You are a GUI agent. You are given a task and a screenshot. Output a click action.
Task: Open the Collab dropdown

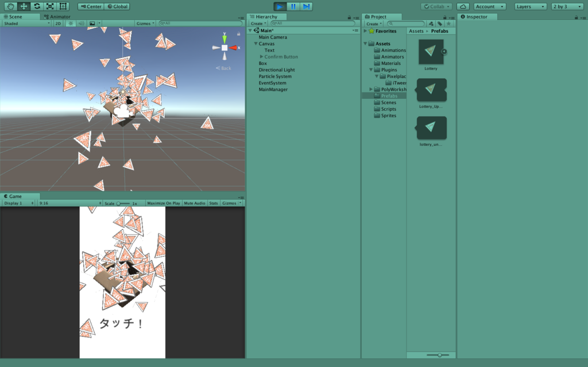[436, 6]
